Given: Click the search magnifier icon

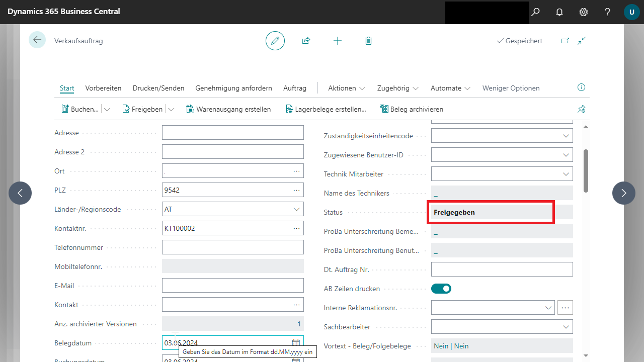Looking at the screenshot, I should pos(535,12).
